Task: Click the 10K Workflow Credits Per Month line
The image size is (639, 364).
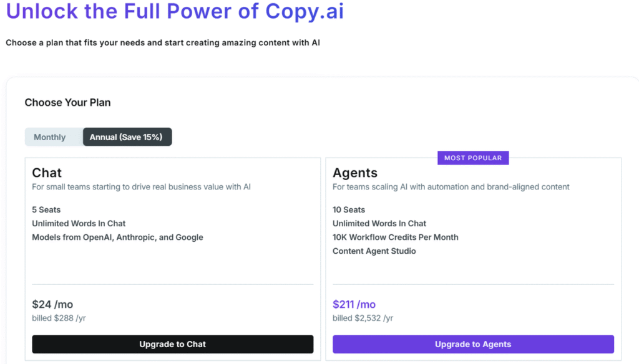Action: (395, 237)
